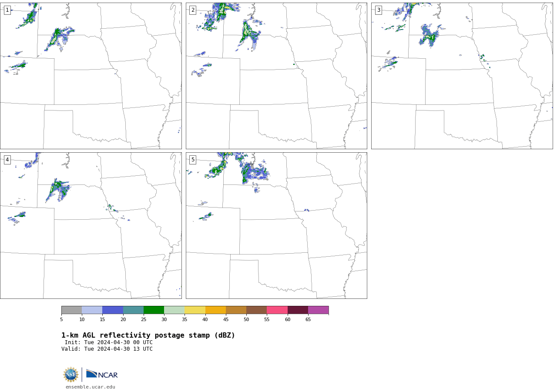Click the maroon 60-65 dBZ swatch
557x392 pixels.
click(x=298, y=310)
